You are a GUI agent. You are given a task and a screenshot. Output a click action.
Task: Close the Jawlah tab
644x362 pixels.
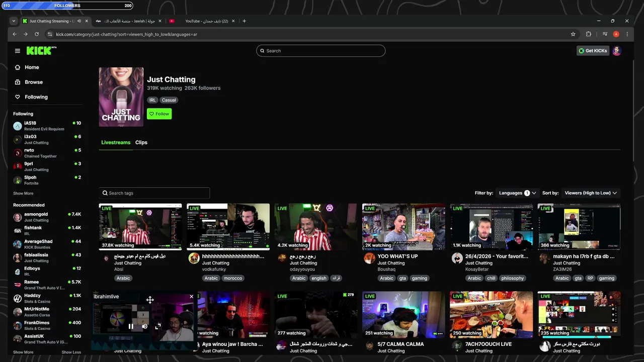pos(160,21)
